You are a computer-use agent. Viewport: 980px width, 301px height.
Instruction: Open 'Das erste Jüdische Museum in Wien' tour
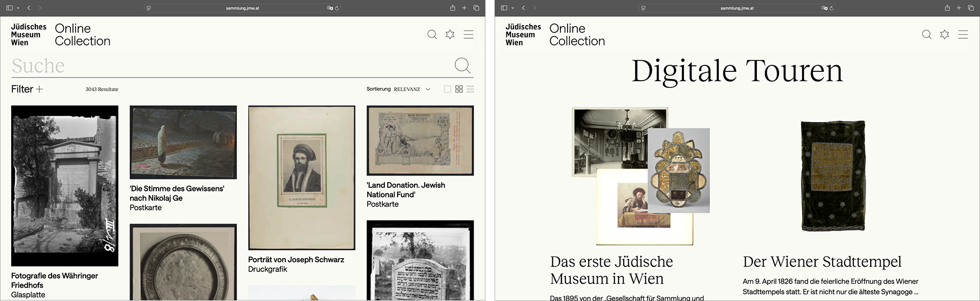[611, 270]
